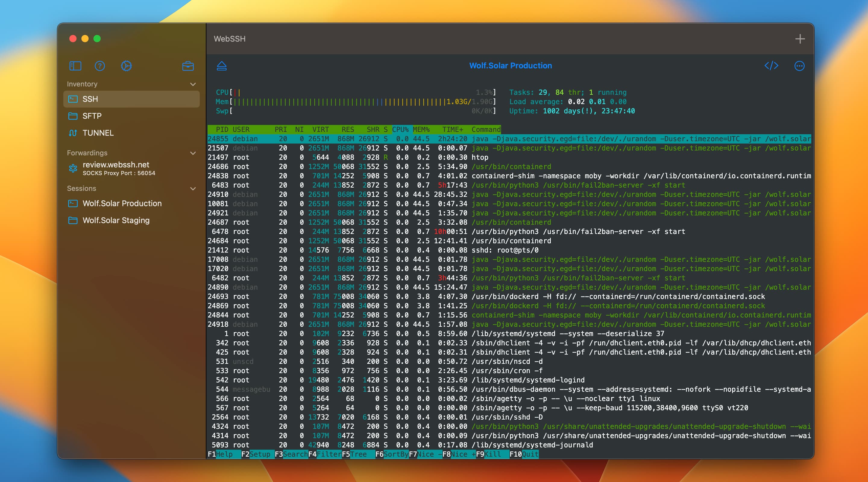Viewport: 868px width, 482px height.
Task: Select the /usr/sbin/nscd -d process row
Action: pos(509,361)
